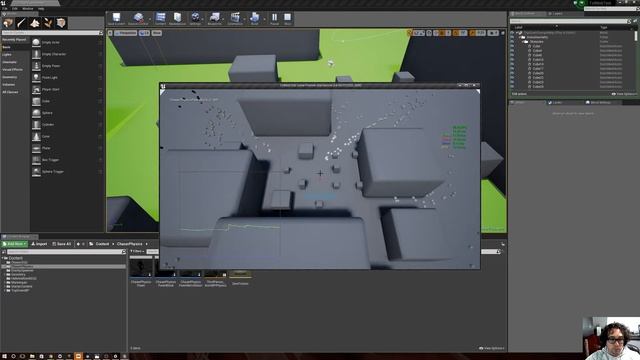
Task: Pause the running simulation
Action: (274, 19)
